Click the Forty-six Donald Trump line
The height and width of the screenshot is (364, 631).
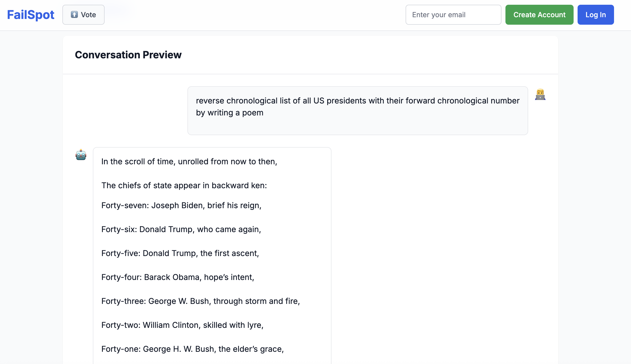point(181,230)
